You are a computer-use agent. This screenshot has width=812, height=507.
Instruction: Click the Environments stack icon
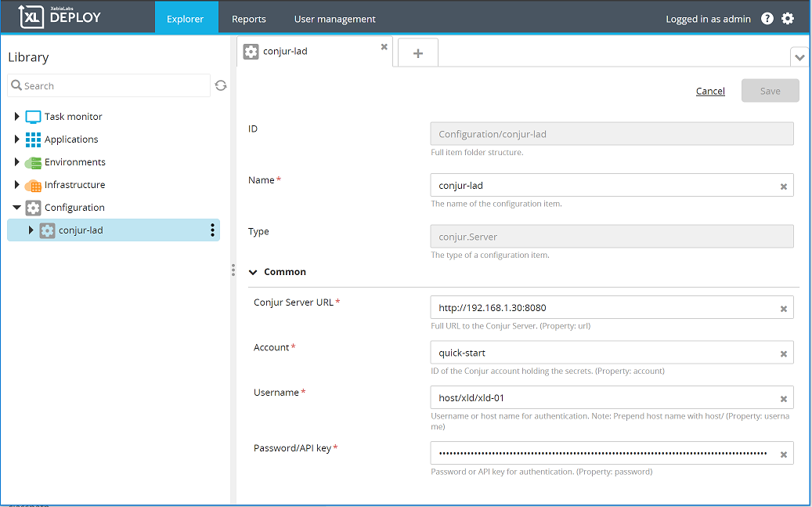tap(33, 162)
